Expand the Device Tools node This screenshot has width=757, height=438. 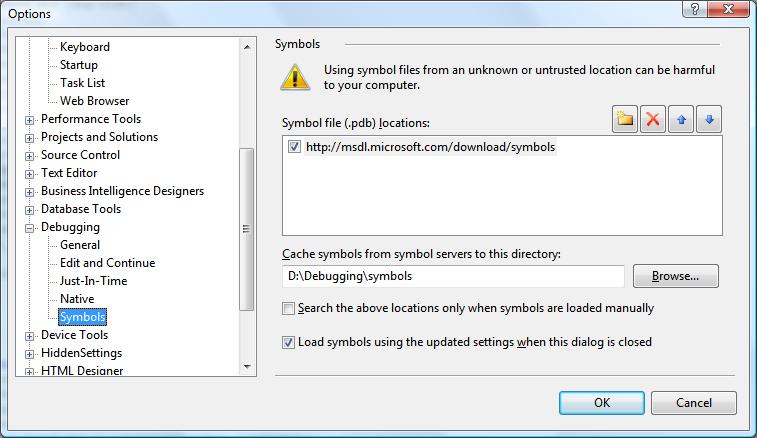29,336
